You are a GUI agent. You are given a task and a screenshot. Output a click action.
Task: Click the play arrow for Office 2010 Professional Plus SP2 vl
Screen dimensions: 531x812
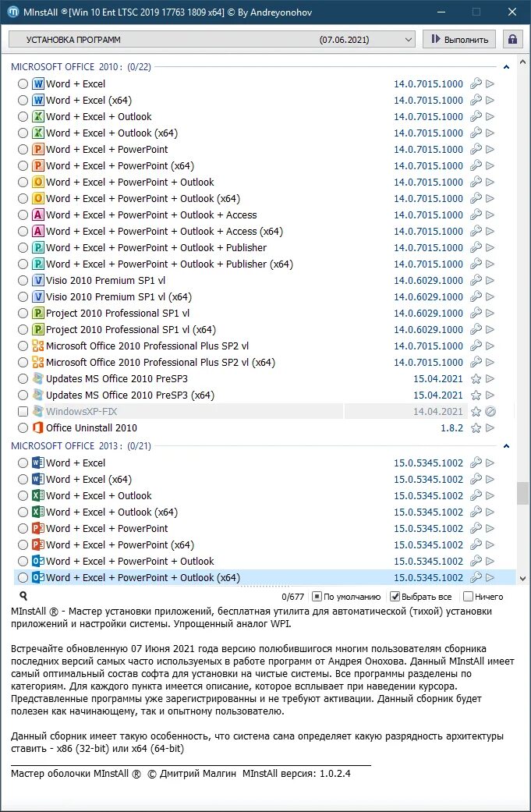point(490,346)
